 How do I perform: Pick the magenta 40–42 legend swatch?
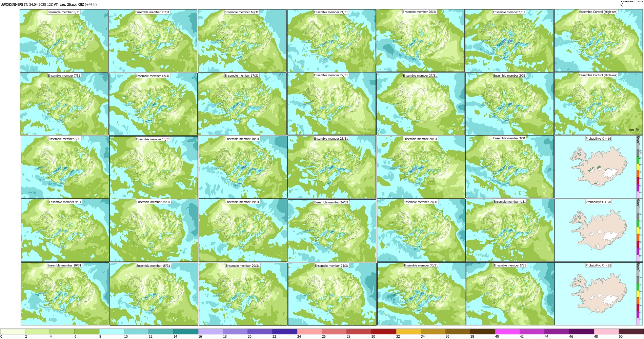pyautogui.click(x=507, y=332)
